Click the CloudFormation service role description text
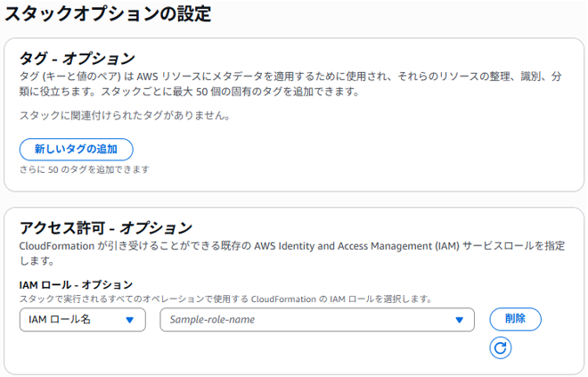 point(291,253)
